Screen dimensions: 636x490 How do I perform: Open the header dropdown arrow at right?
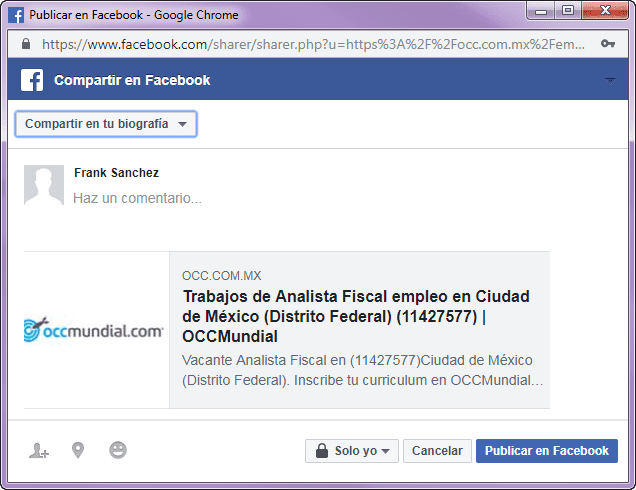click(610, 81)
